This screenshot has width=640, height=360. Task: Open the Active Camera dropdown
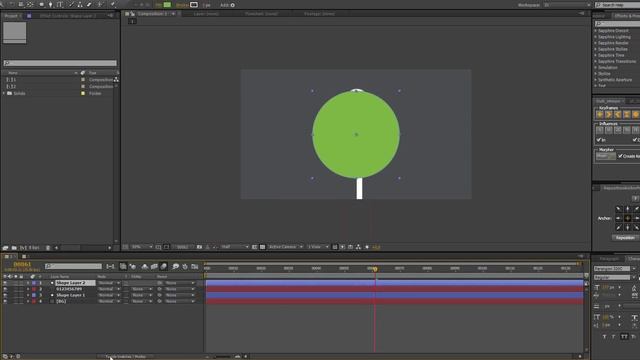(285, 247)
